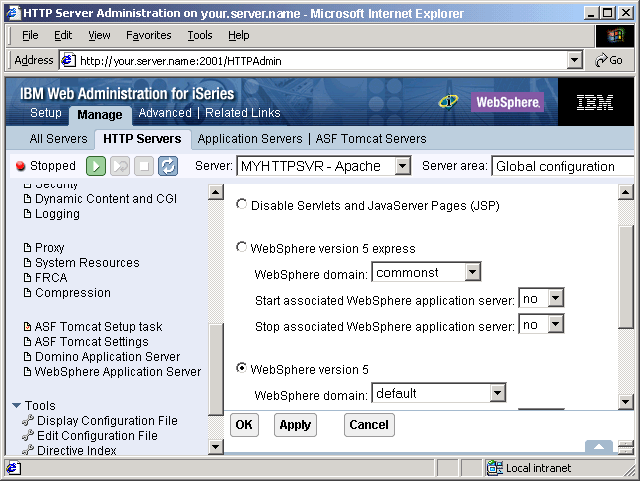Switch to the Setup tab
The width and height of the screenshot is (640, 481).
pos(46,113)
